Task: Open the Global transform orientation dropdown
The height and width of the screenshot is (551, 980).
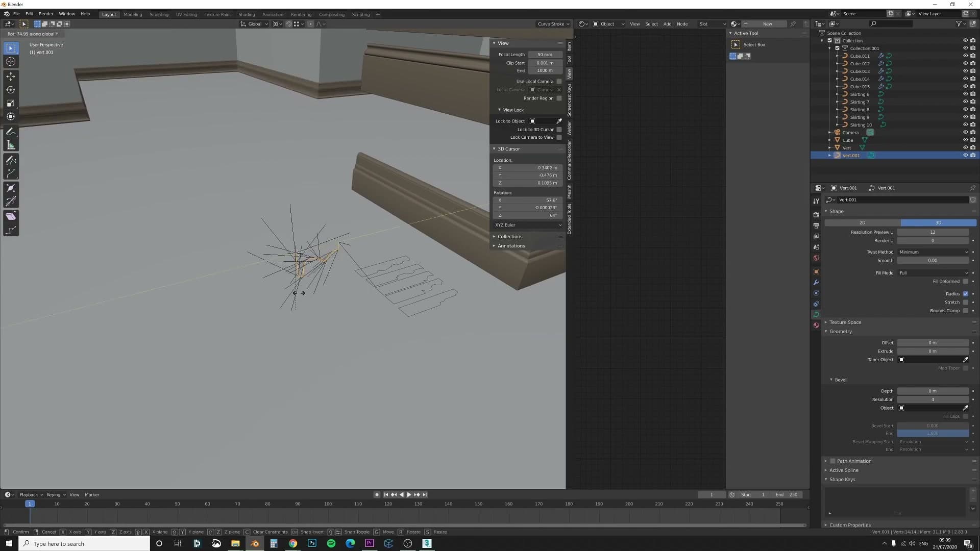Action: pos(254,24)
